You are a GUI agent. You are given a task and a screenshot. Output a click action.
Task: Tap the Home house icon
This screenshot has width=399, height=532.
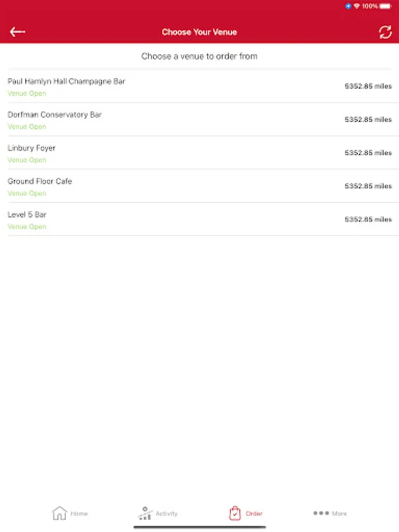60,513
